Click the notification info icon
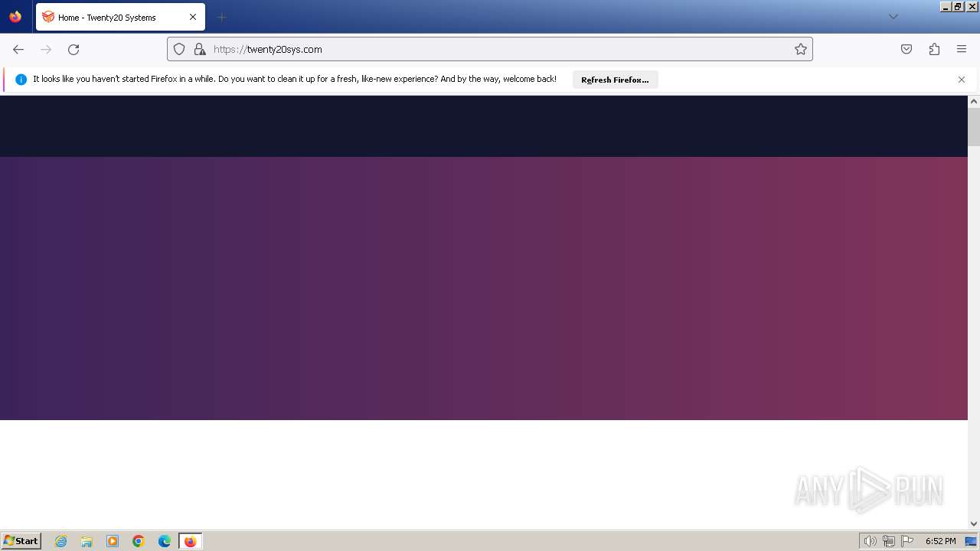980x551 pixels. coord(21,80)
